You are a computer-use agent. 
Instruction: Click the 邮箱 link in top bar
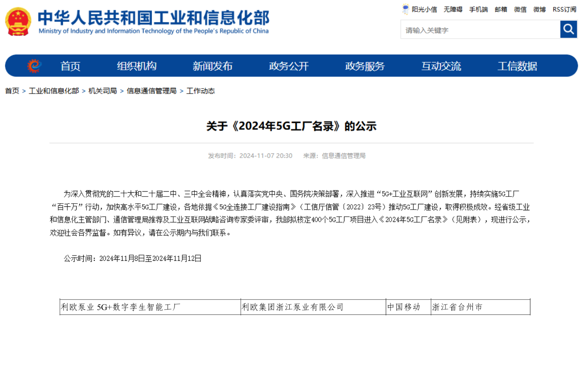click(x=501, y=10)
